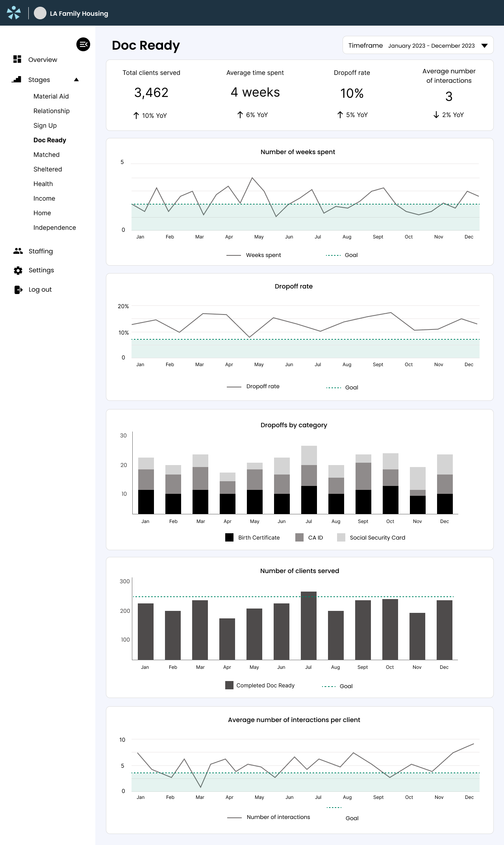504x845 pixels.
Task: Collapse the Stages section with the triangle arrow
Action: pos(76,80)
